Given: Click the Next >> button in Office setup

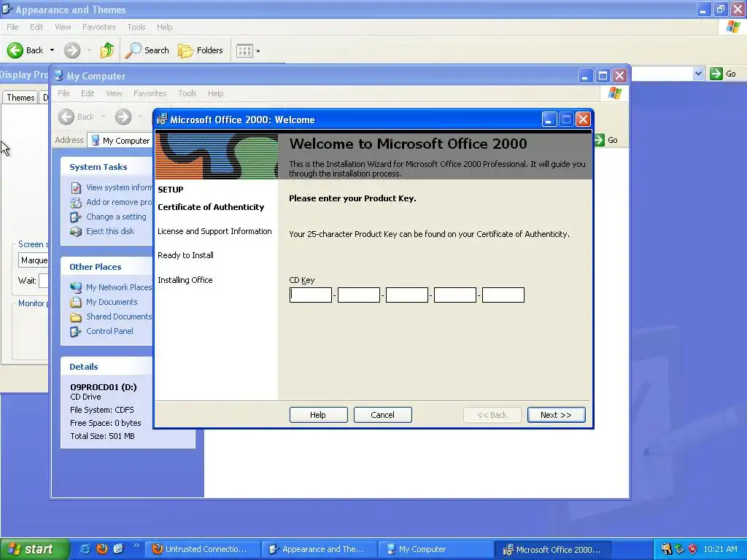Looking at the screenshot, I should (556, 415).
